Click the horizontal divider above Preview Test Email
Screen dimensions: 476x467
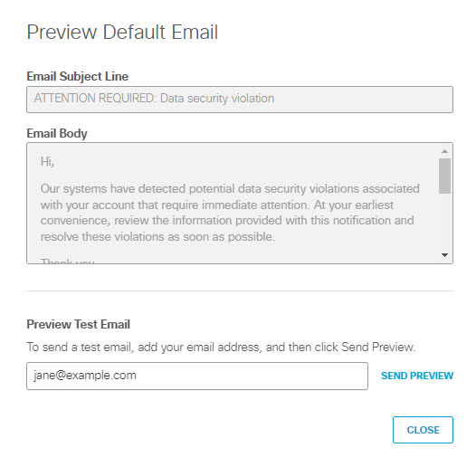pos(240,291)
